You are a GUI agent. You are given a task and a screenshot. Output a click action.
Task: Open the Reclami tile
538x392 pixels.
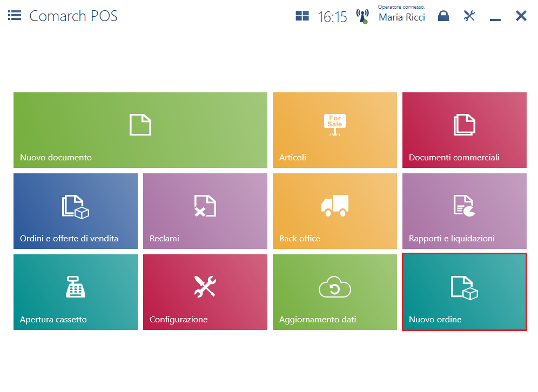pyautogui.click(x=205, y=211)
